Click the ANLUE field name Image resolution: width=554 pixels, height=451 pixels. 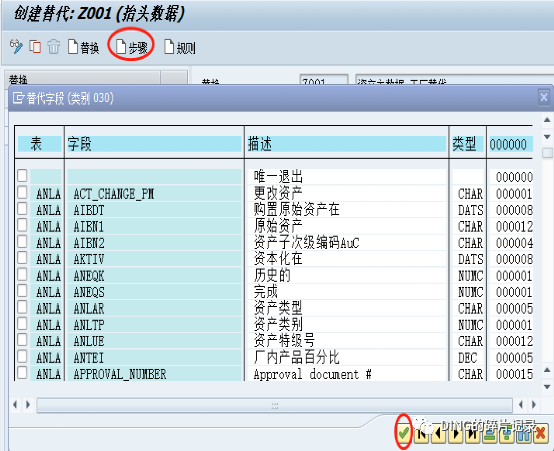coord(89,341)
